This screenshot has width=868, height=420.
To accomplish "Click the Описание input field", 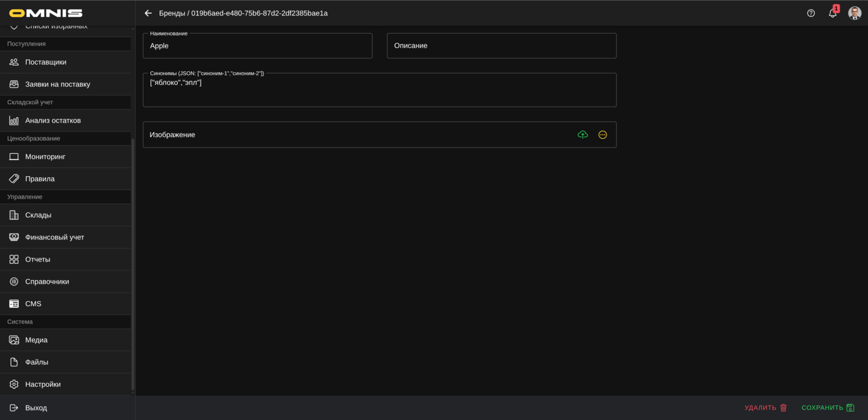I will pos(501,46).
